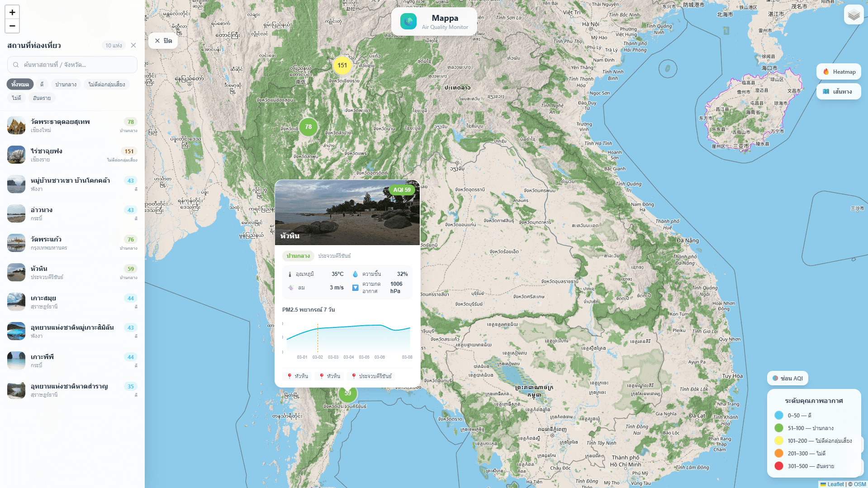Select วัดพระธาตุดอยสุเทพ thumbnail in list
This screenshot has width=868, height=488.
(16, 125)
